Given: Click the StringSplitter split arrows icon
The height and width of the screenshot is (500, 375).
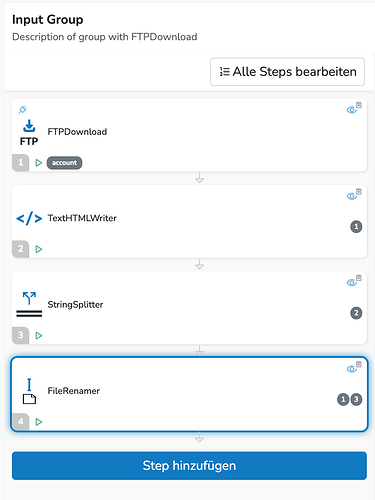Looking at the screenshot, I should [29, 304].
